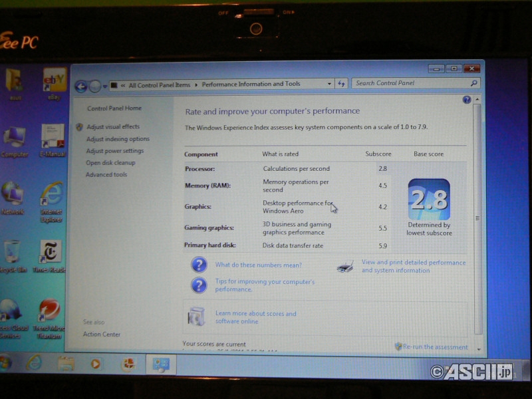Expand the address bar history dropdown

coord(329,84)
